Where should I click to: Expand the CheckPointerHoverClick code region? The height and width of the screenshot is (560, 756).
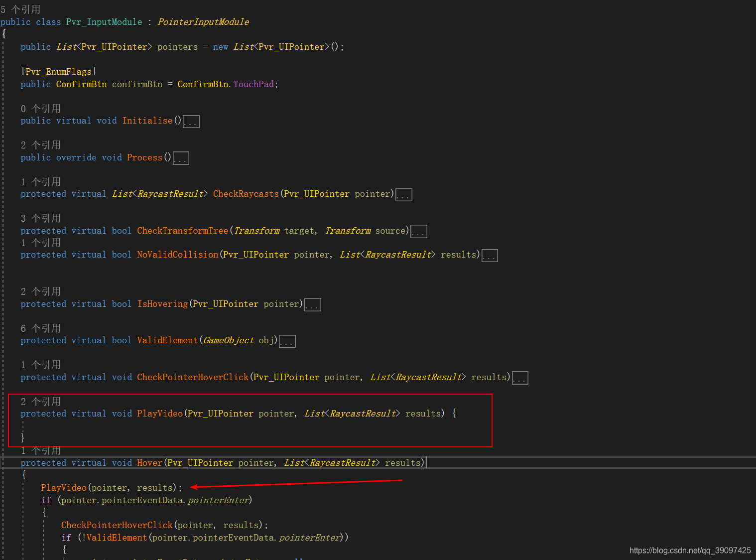pos(520,378)
